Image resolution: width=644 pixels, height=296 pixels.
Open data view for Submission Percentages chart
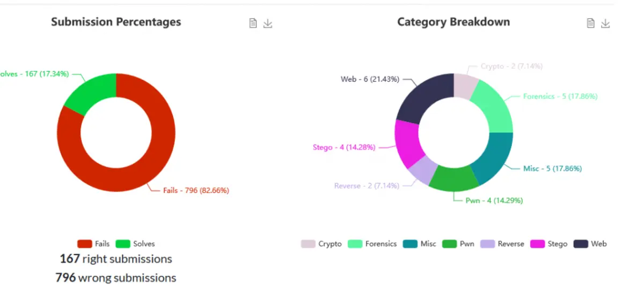coord(253,23)
